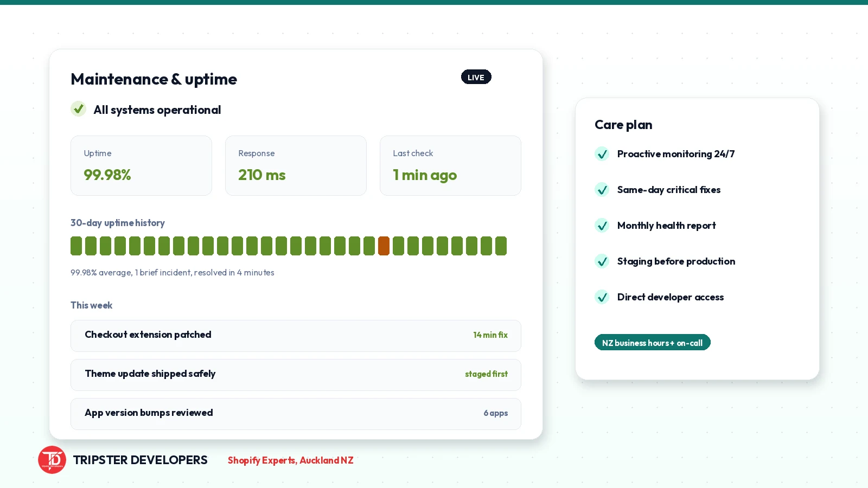Click the check icon beside Direct developer access
The image size is (868, 488).
(x=602, y=297)
